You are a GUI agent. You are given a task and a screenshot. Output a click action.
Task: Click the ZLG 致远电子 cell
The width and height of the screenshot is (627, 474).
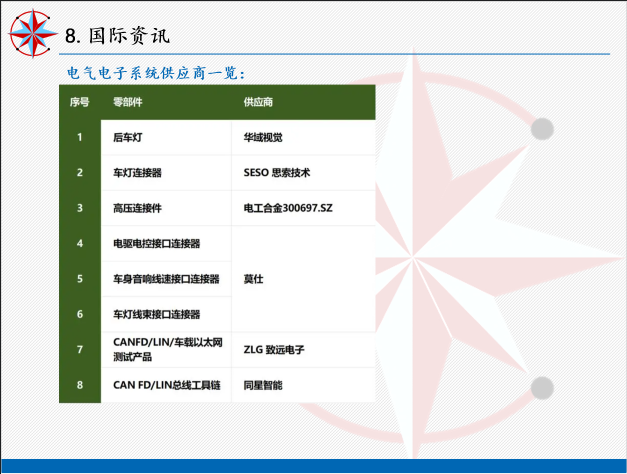coord(273,350)
